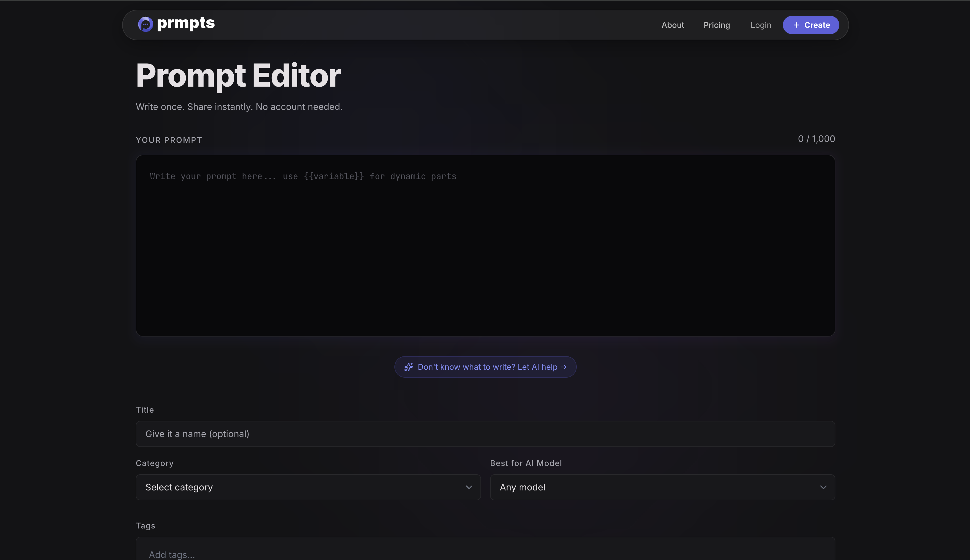970x560 pixels.
Task: Click the plus icon in the Create button
Action: pyautogui.click(x=796, y=25)
